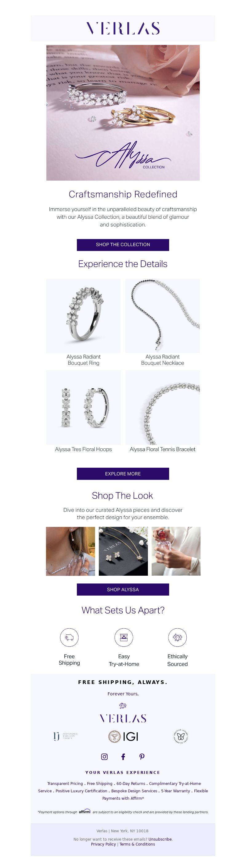
Task: Click the Shop The Collection button
Action: tap(123, 245)
